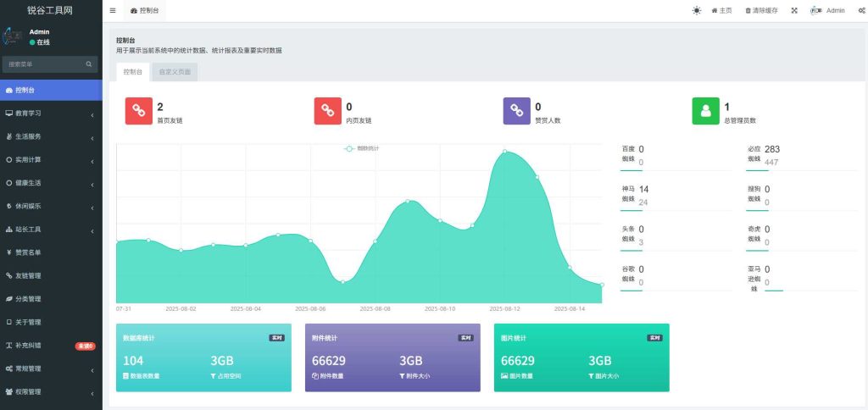Click the 站长工具 sitemap icon
The width and height of the screenshot is (868, 410).
click(8, 230)
